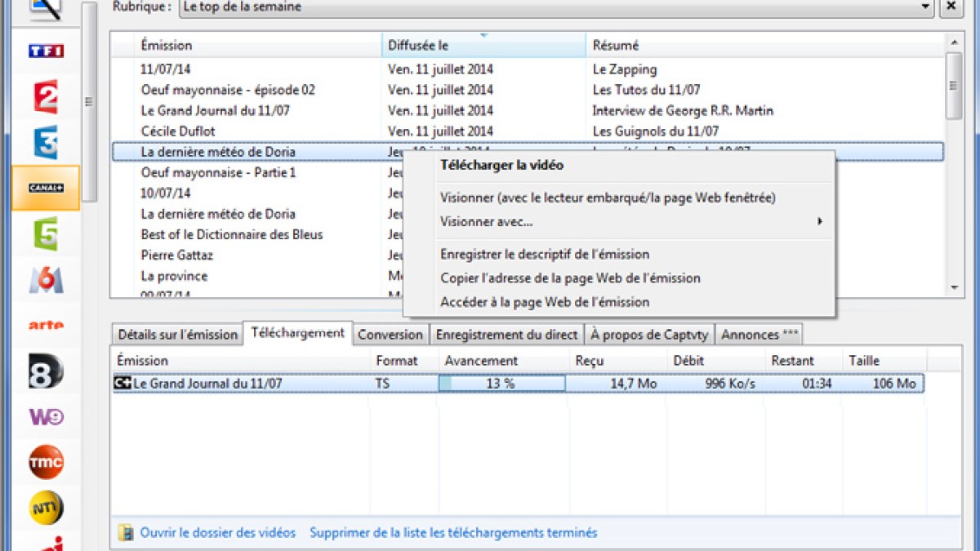Click Supprimer de la liste les téléchargements terminés
This screenshot has height=551, width=980.
click(x=453, y=533)
